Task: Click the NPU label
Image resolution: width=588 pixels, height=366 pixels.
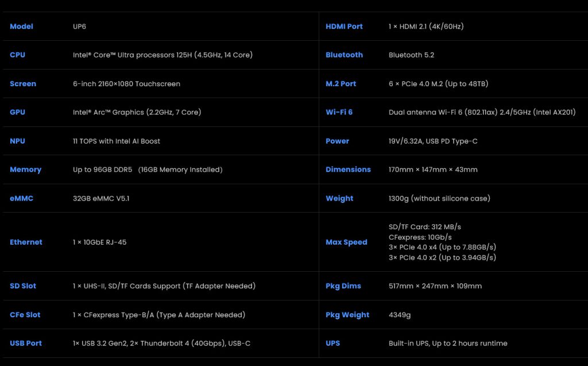Action: [x=17, y=141]
